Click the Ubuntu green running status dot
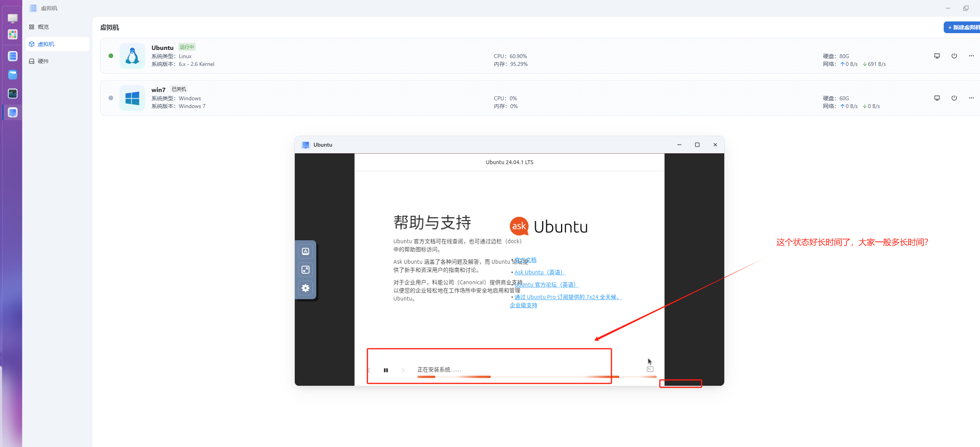The height and width of the screenshot is (447, 980). 111,56
